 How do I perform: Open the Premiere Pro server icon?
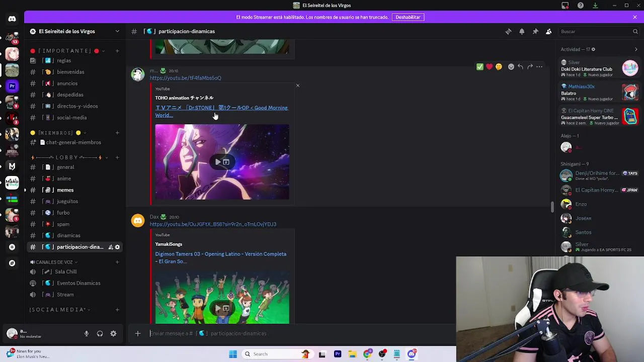click(x=12, y=86)
